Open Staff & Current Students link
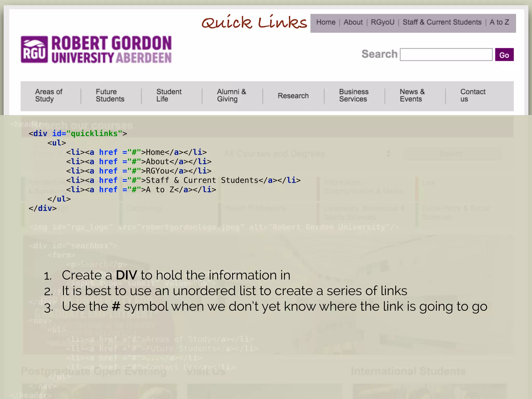Viewport: 532px width, 399px height. pos(442,22)
